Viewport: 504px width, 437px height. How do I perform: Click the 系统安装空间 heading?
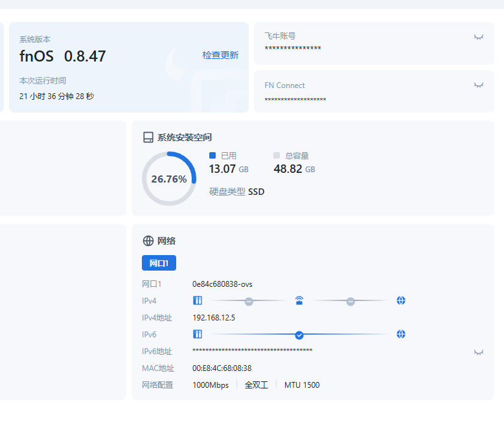tap(185, 137)
